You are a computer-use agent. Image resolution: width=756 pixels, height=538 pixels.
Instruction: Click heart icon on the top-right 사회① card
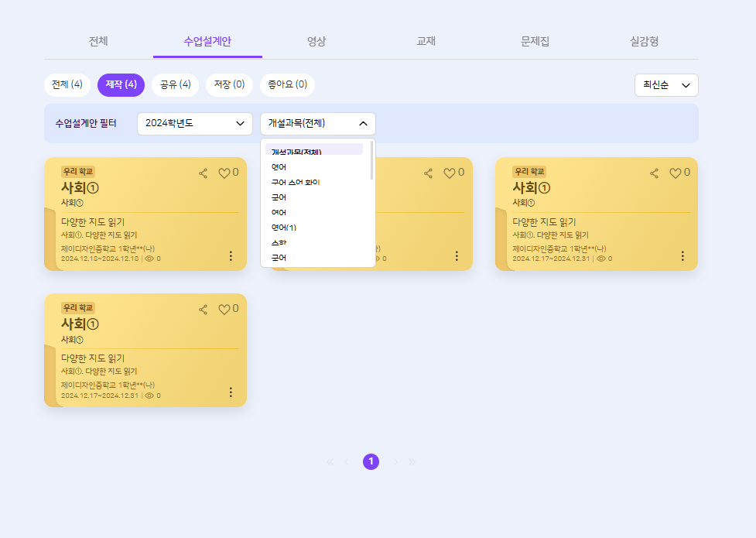click(x=675, y=173)
